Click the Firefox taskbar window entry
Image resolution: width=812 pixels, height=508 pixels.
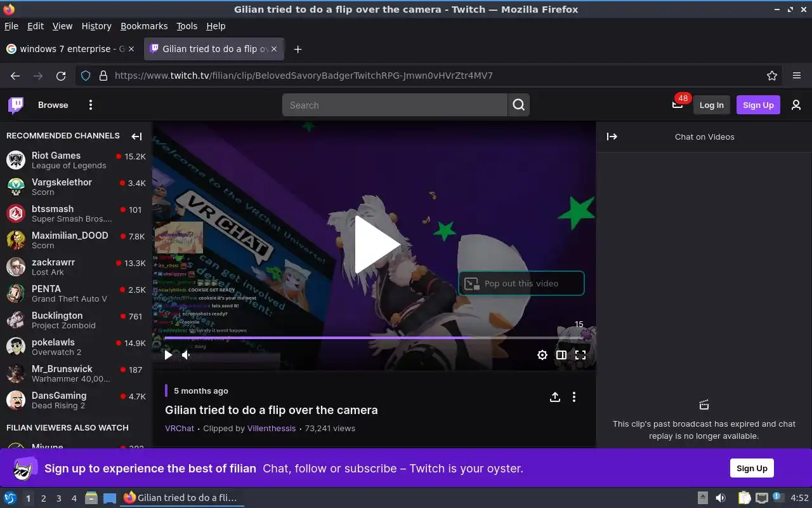click(x=181, y=498)
